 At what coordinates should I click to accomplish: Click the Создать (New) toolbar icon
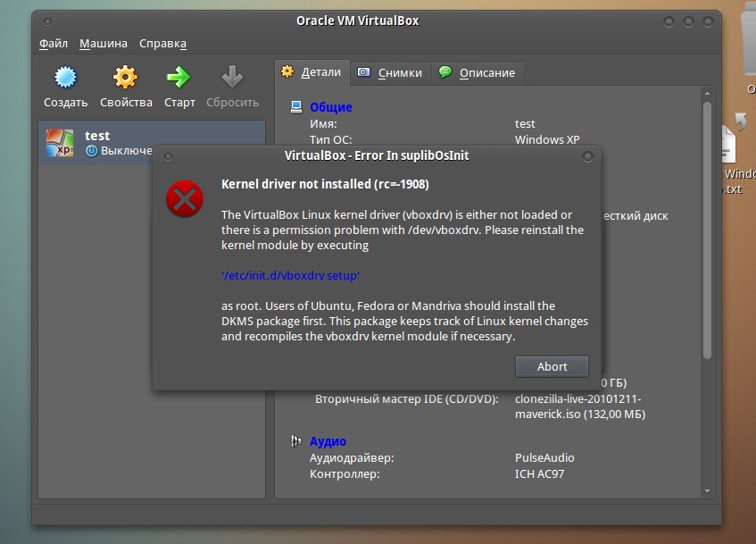click(65, 77)
